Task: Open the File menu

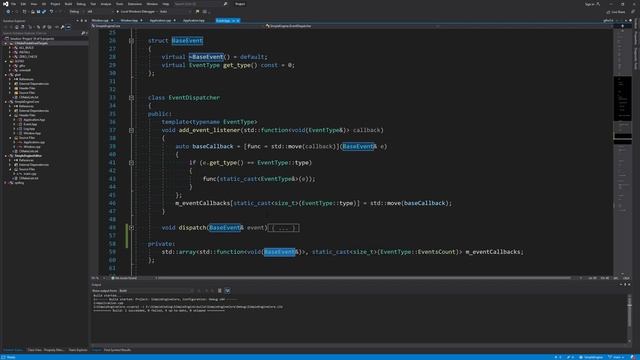Action: click(x=13, y=4)
